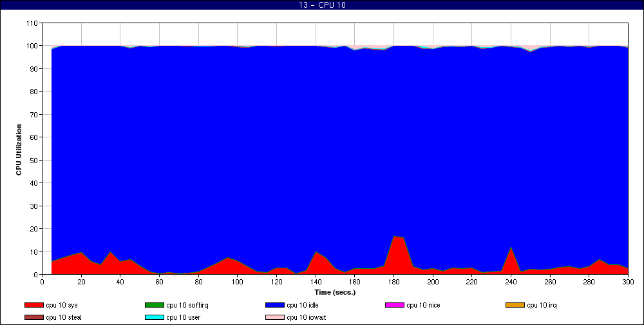Click the 300 label on the time axis
Screen dimensions: 644x325
(x=628, y=282)
